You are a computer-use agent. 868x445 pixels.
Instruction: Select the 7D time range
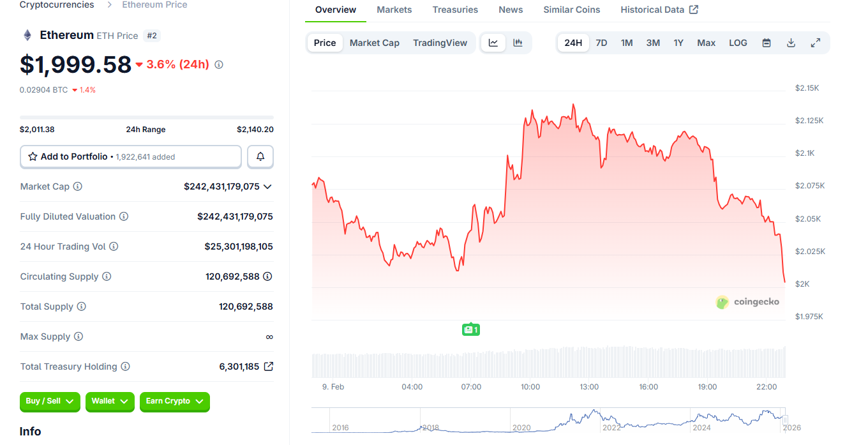pos(601,43)
